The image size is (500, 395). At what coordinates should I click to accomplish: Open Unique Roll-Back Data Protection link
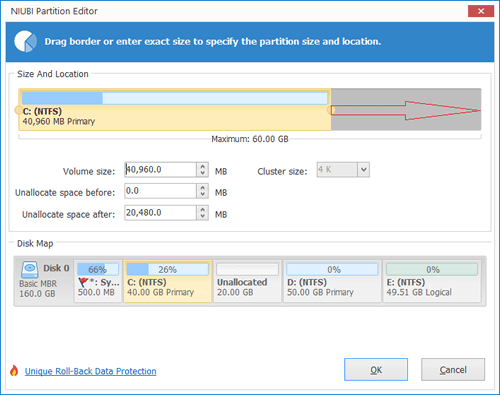(91, 371)
